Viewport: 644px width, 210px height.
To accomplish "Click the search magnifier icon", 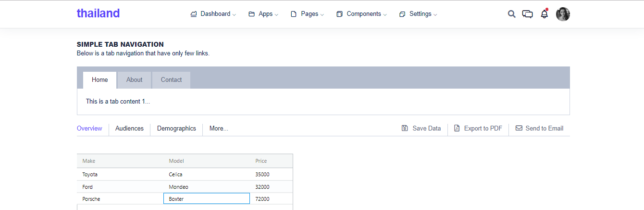I will pos(511,14).
